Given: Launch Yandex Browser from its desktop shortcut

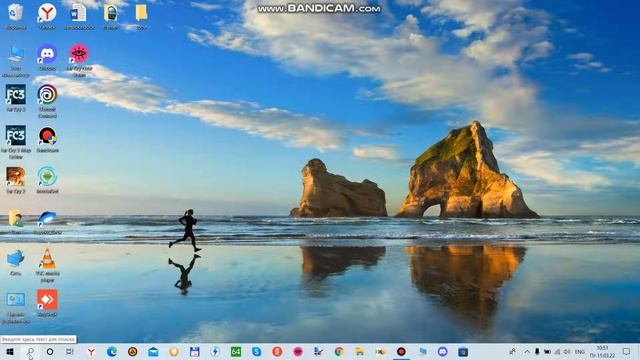Looking at the screenshot, I should coord(47,13).
